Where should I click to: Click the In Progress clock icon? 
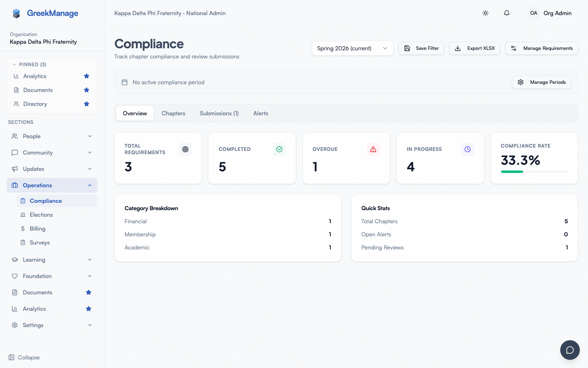tap(468, 149)
